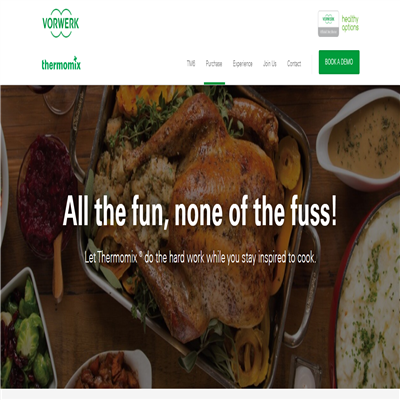
Task: Open the TM6 menu item
Action: 191,63
